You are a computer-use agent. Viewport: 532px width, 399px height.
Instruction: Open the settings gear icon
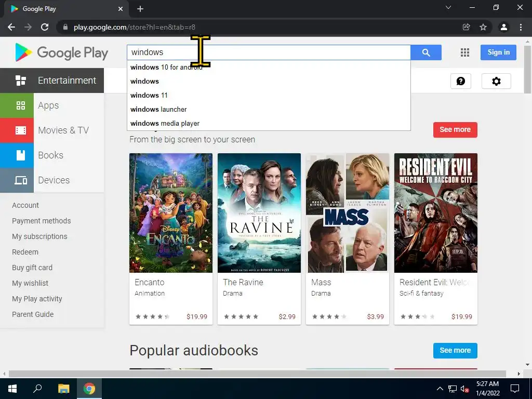click(x=496, y=81)
